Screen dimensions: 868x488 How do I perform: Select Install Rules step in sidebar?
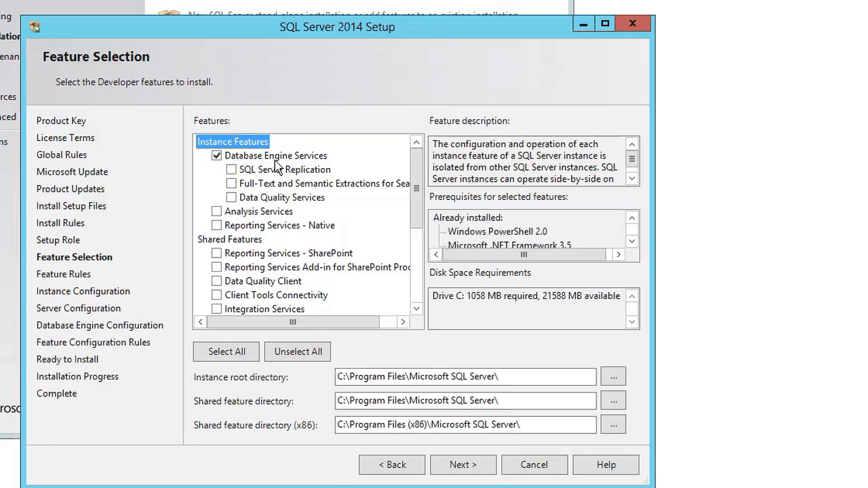click(60, 223)
